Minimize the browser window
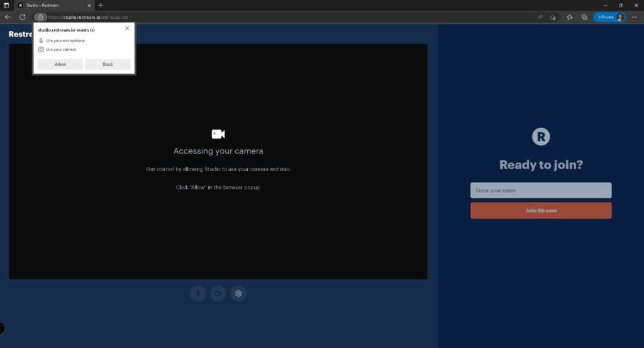Screen dimensions: 644x348 click(605, 5)
